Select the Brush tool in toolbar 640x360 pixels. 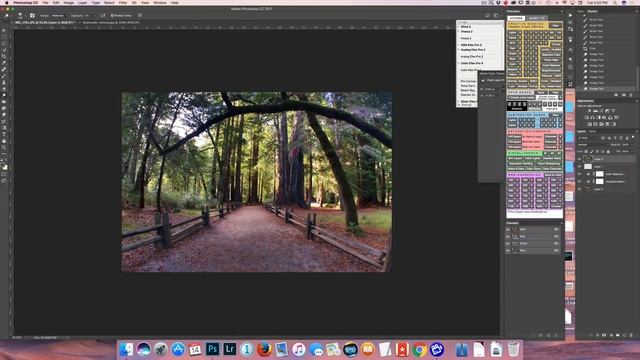pyautogui.click(x=4, y=76)
